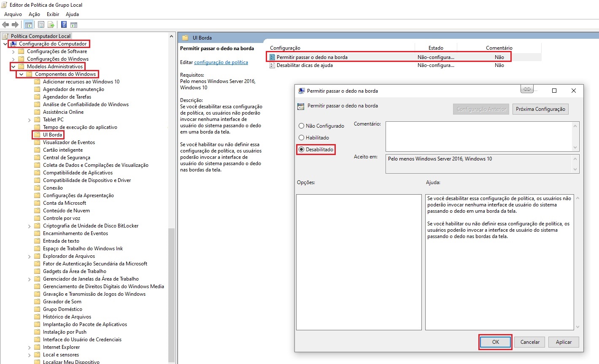Click the tree pane scrollbar thumb
The width and height of the screenshot is (599, 364).
pos(171,295)
